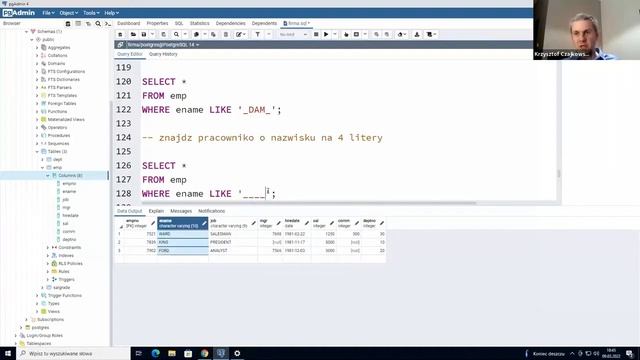
Task: Click Filtered Rows icon in Browser header
Action: 88,24
